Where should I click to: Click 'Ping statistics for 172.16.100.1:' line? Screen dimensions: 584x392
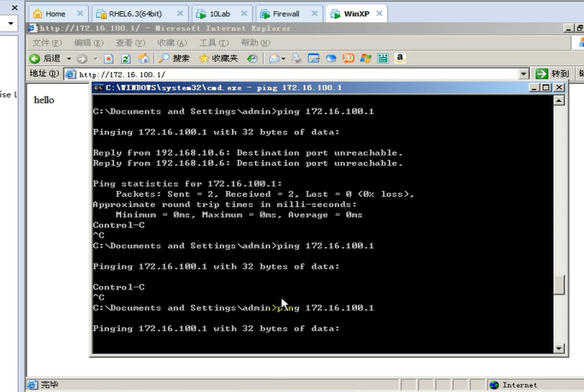[x=188, y=183]
